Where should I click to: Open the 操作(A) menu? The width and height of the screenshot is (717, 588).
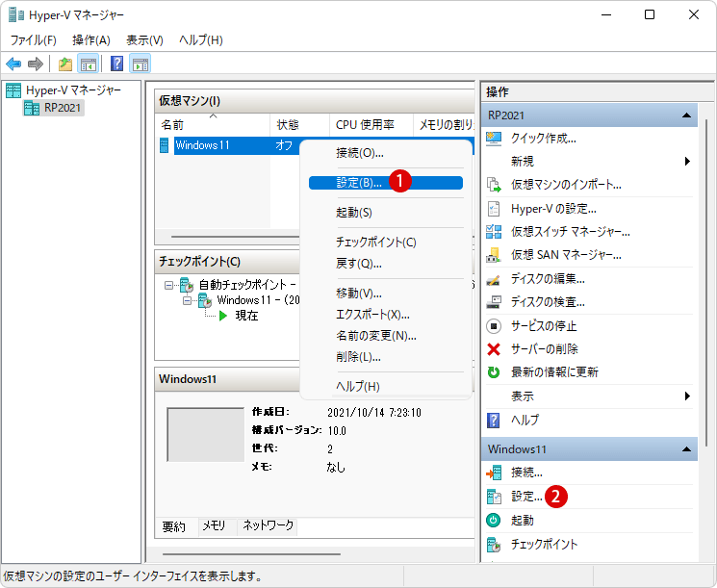[91, 40]
